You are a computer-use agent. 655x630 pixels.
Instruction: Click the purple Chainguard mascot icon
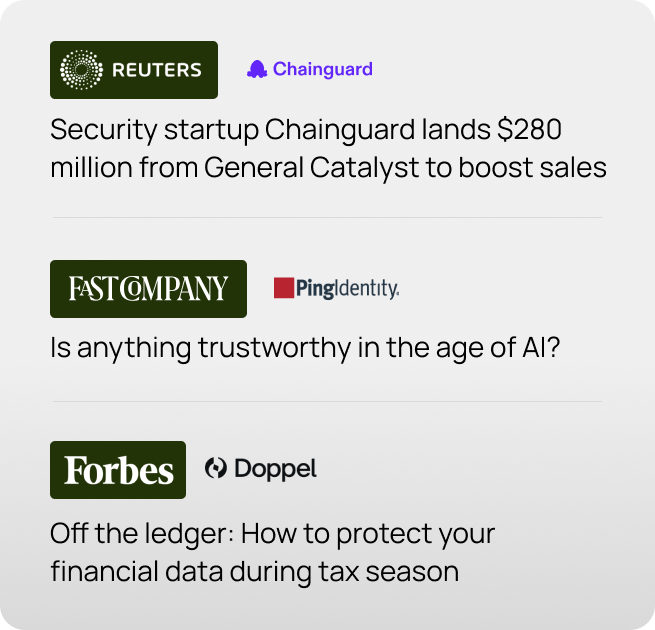point(257,69)
